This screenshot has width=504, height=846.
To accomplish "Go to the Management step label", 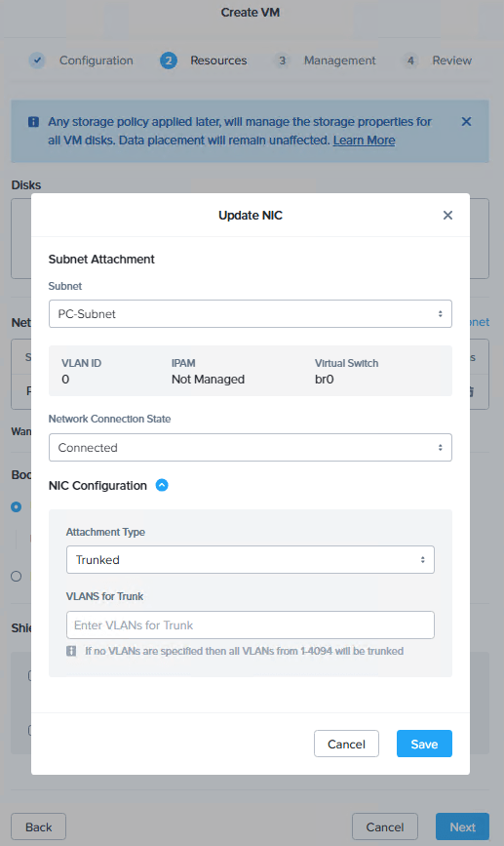I will [339, 60].
